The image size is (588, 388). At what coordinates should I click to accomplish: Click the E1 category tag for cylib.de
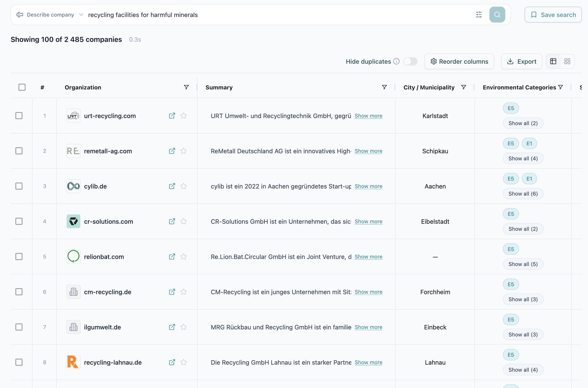pyautogui.click(x=529, y=178)
